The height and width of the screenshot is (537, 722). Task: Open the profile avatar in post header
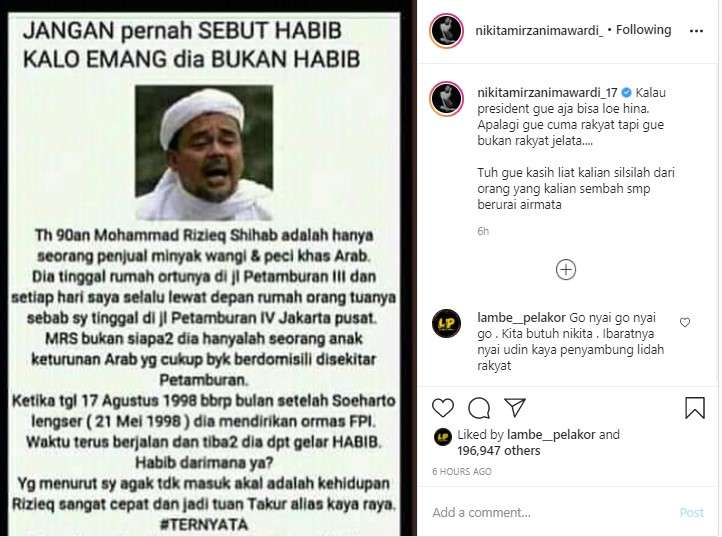pos(446,31)
